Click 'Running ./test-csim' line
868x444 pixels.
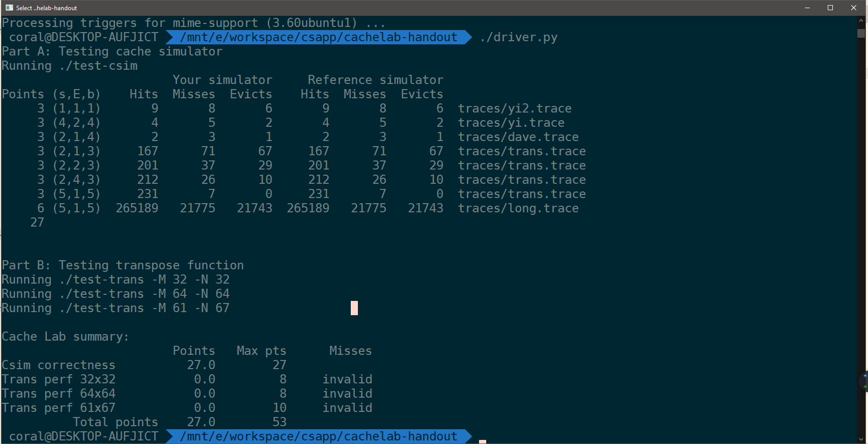click(69, 66)
